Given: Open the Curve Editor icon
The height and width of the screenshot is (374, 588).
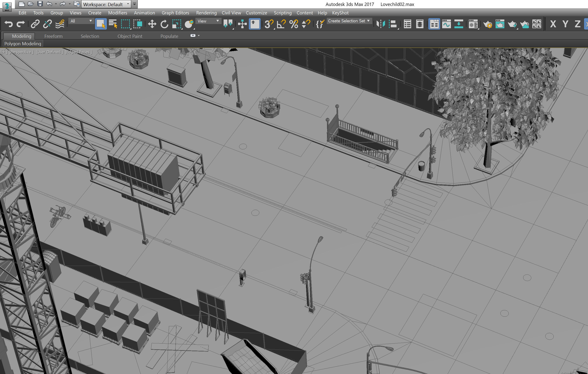Looking at the screenshot, I should click(x=446, y=24).
